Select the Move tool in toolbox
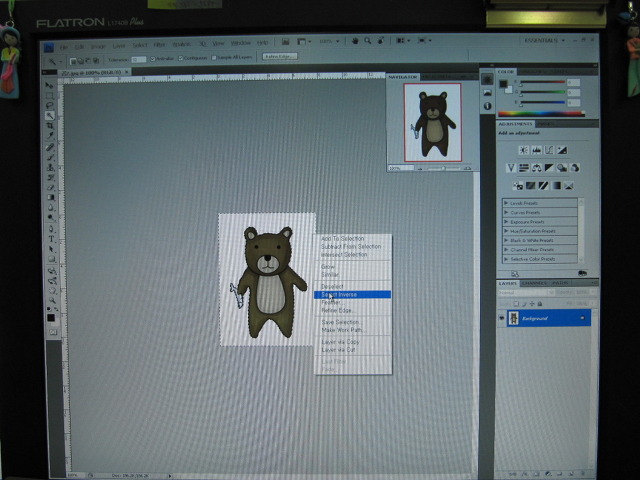The width and height of the screenshot is (640, 480). (49, 85)
